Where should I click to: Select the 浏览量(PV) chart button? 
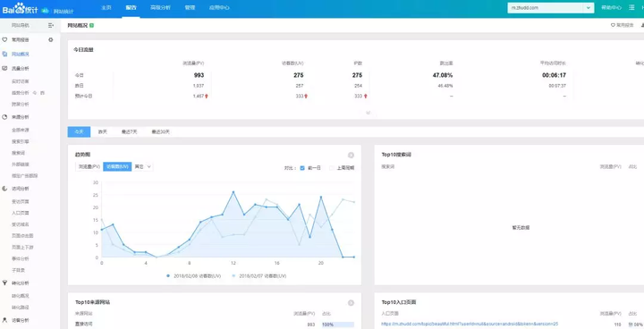[x=89, y=166]
